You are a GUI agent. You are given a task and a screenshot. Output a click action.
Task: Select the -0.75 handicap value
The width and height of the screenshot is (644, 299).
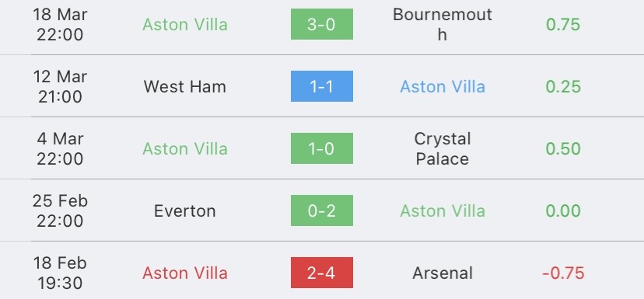[563, 273]
